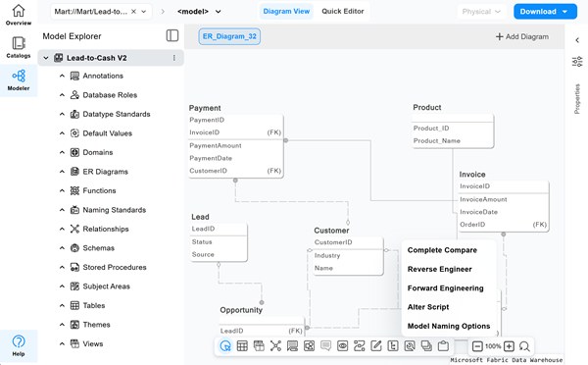Open the <model> breadcrumb dropdown
The width and height of the screenshot is (588, 365).
(218, 12)
